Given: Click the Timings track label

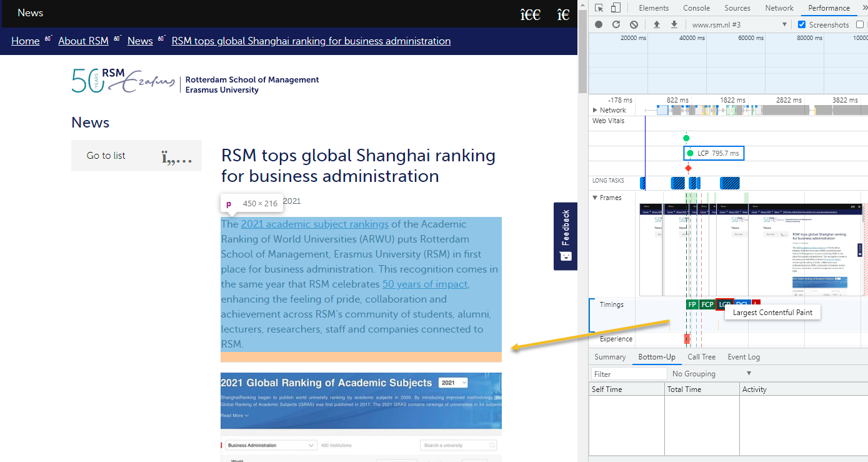Looking at the screenshot, I should point(612,304).
